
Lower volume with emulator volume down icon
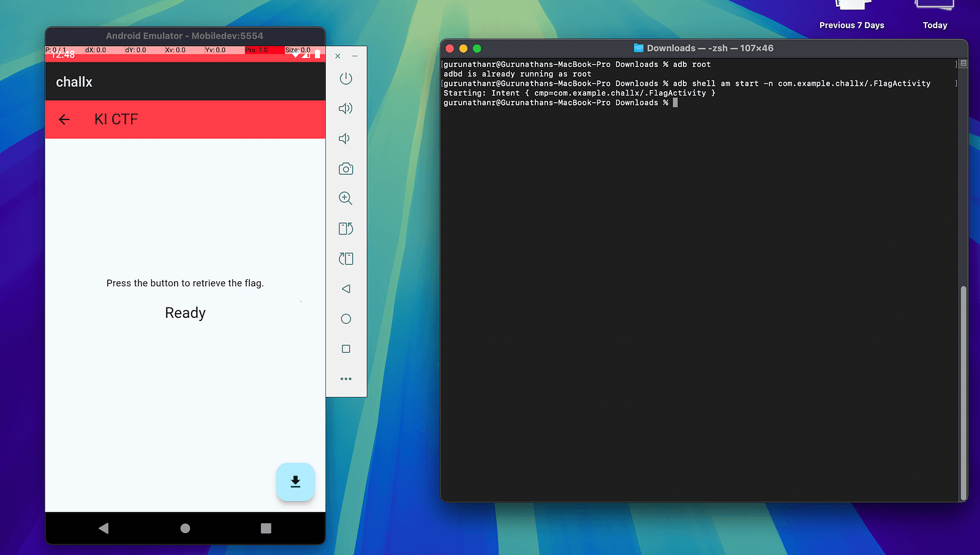click(345, 138)
